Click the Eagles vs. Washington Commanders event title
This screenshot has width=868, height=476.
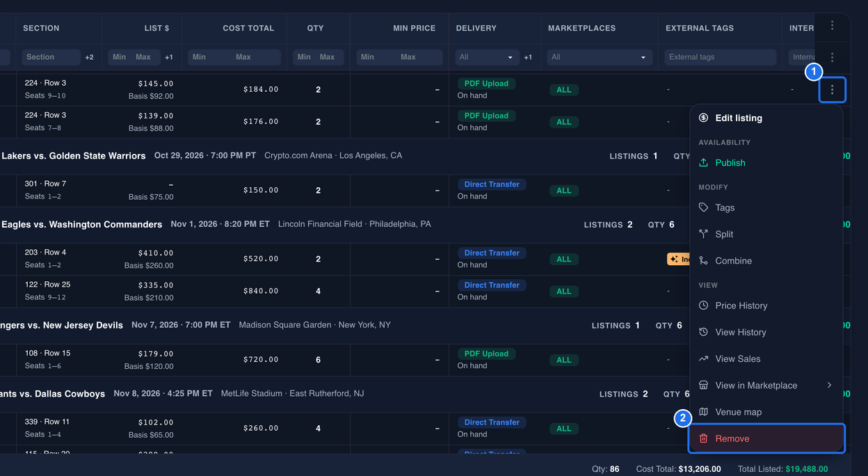(81, 225)
